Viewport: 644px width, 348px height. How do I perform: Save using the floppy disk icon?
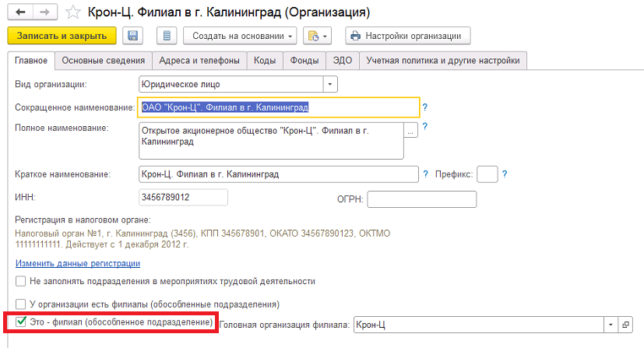click(x=132, y=36)
